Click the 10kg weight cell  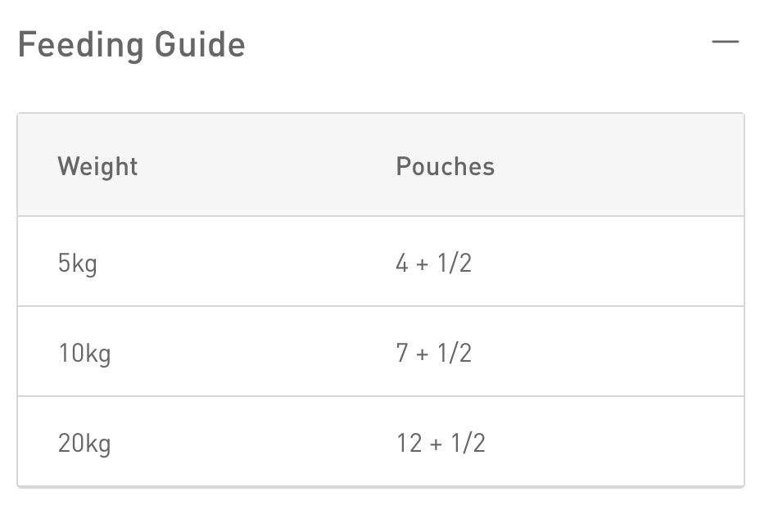(x=85, y=354)
